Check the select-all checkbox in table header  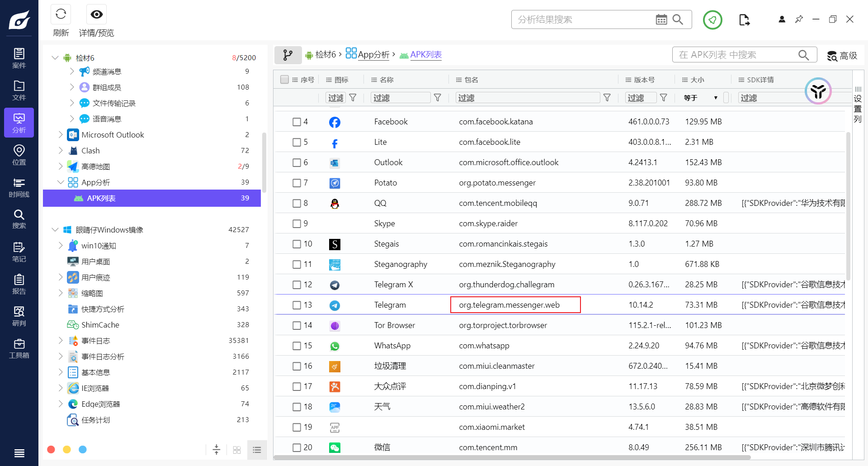tap(284, 80)
